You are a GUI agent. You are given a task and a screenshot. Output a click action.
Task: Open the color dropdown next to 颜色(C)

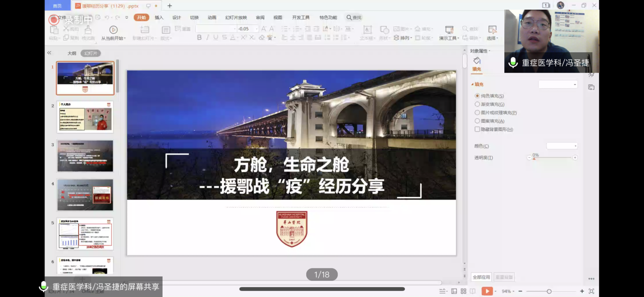pyautogui.click(x=562, y=146)
